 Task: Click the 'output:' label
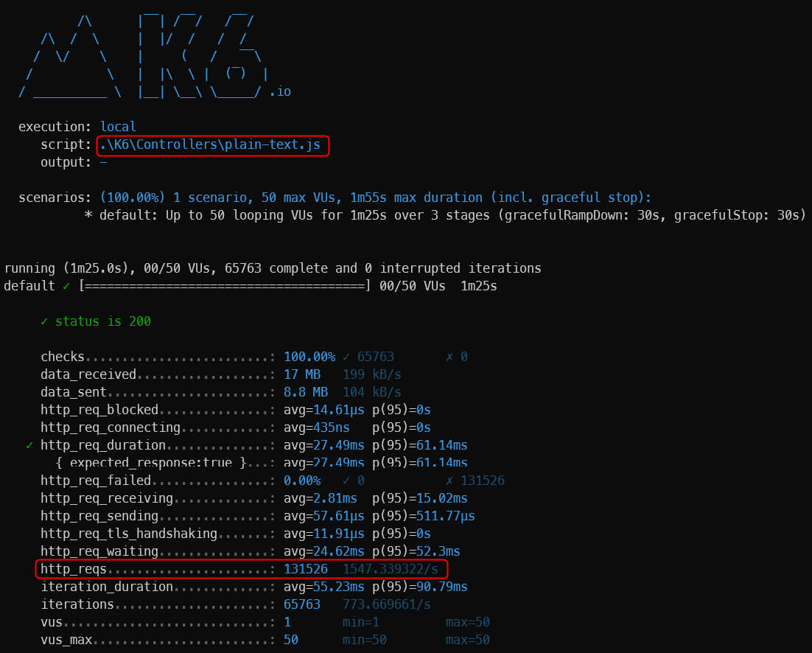66,162
